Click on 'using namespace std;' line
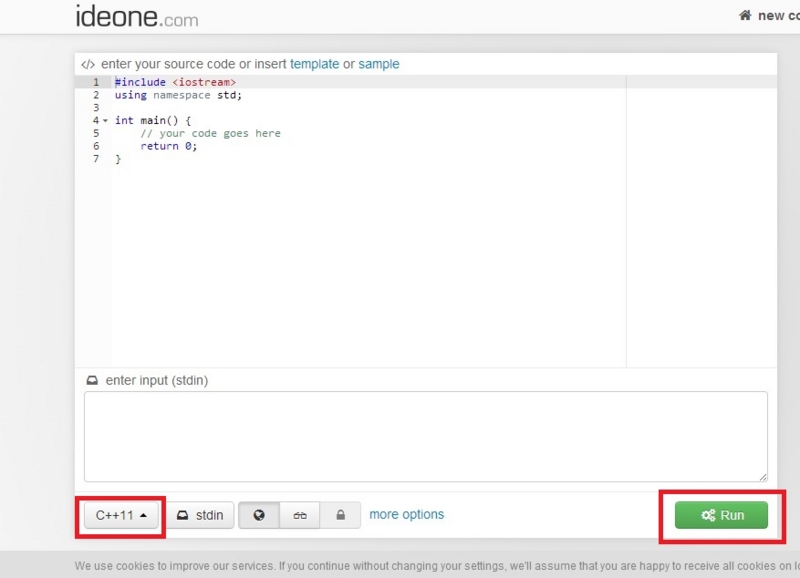Screen dimensions: 800x578 (x=178, y=95)
